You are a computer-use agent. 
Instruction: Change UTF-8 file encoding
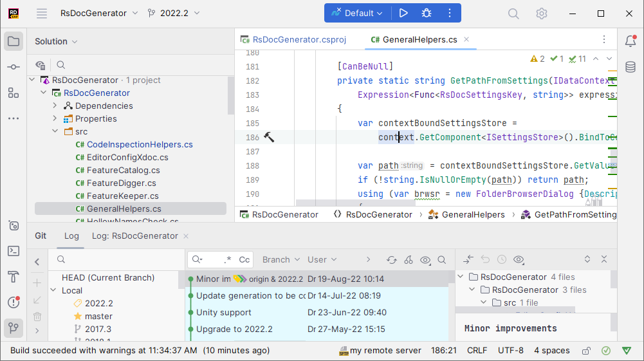point(511,350)
